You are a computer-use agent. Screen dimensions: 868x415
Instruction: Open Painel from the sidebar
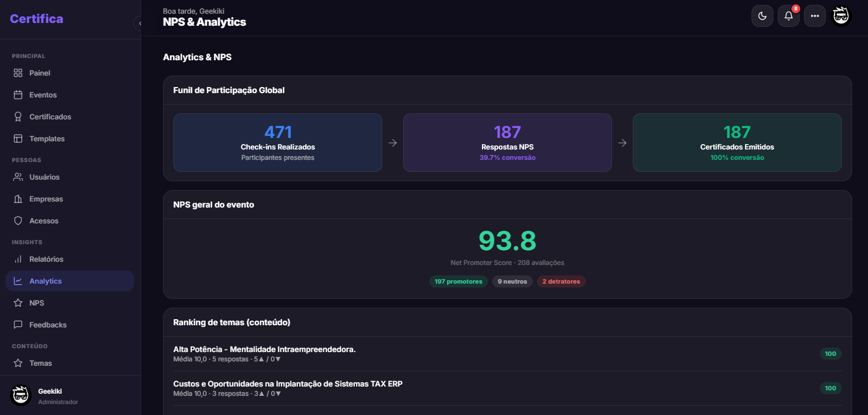pos(69,73)
